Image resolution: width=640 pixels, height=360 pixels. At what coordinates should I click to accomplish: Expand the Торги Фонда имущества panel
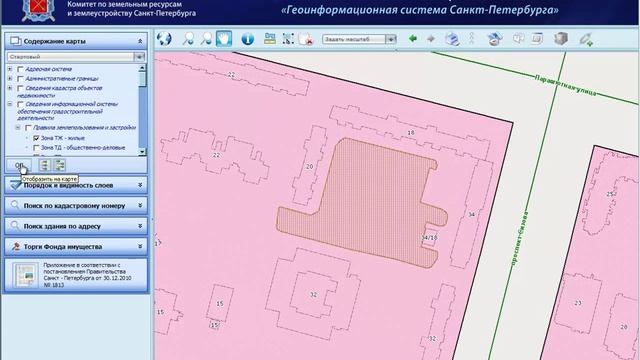click(140, 247)
